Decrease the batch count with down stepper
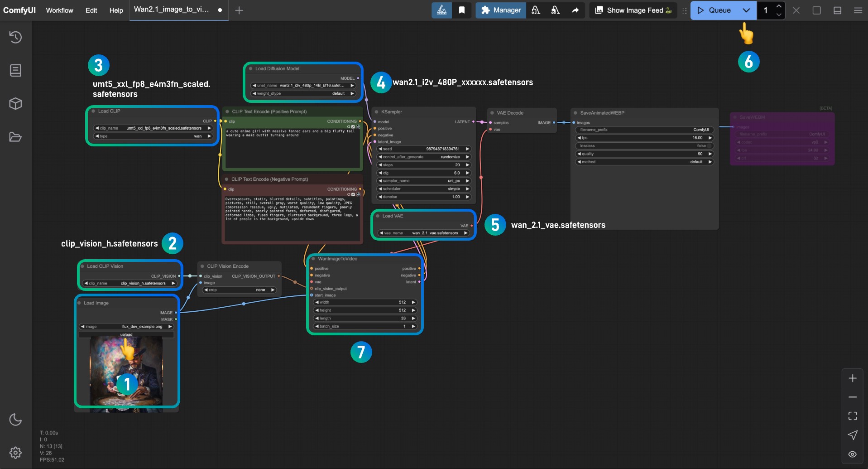Image resolution: width=868 pixels, height=469 pixels. pyautogui.click(x=779, y=15)
